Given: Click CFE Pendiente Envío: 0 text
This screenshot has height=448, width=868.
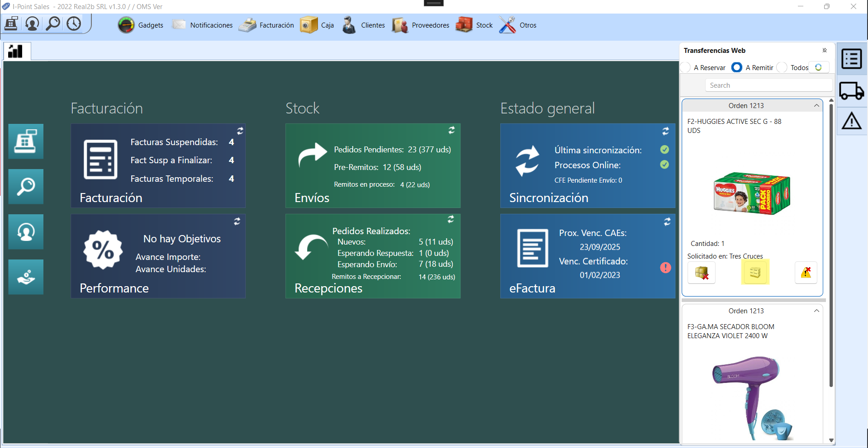Looking at the screenshot, I should (588, 180).
